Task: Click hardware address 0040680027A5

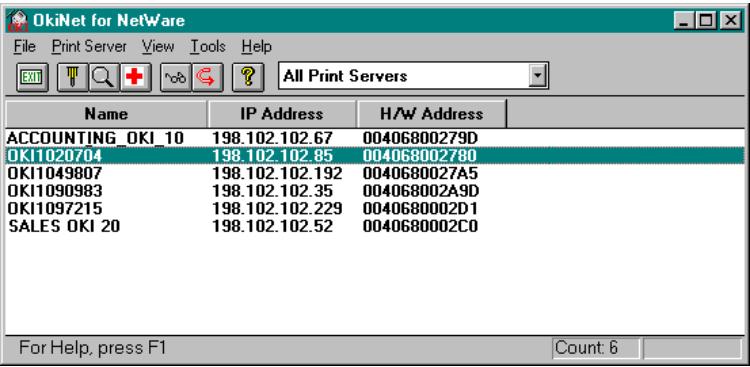Action: pos(420,173)
